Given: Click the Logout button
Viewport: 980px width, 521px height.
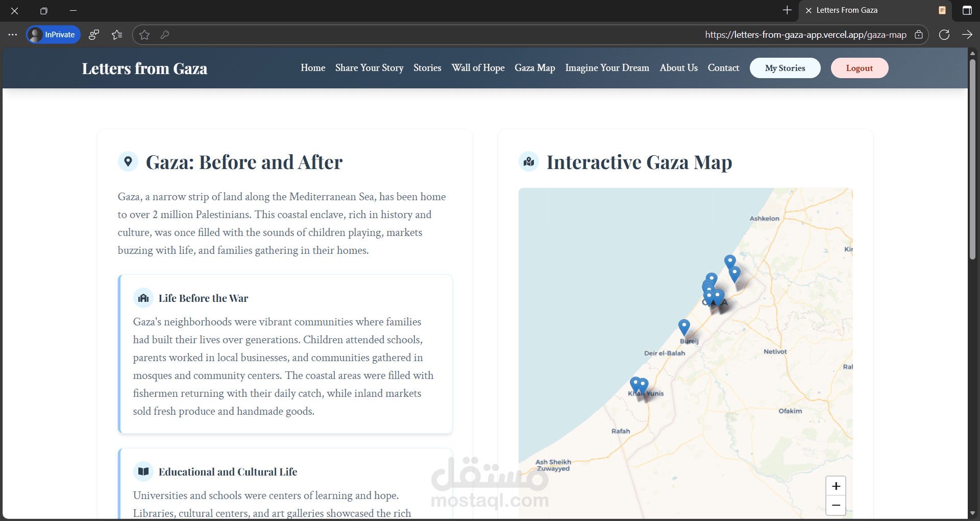Looking at the screenshot, I should 860,68.
